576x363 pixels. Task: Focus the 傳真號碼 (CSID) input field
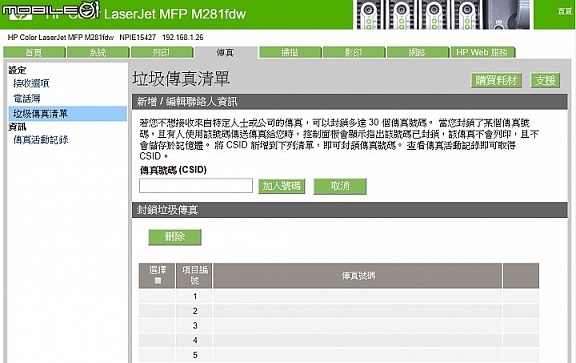point(196,186)
